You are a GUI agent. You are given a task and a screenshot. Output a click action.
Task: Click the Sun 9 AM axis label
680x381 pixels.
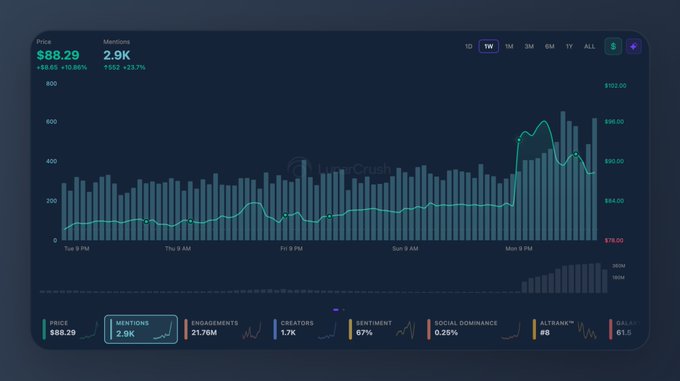tap(405, 249)
